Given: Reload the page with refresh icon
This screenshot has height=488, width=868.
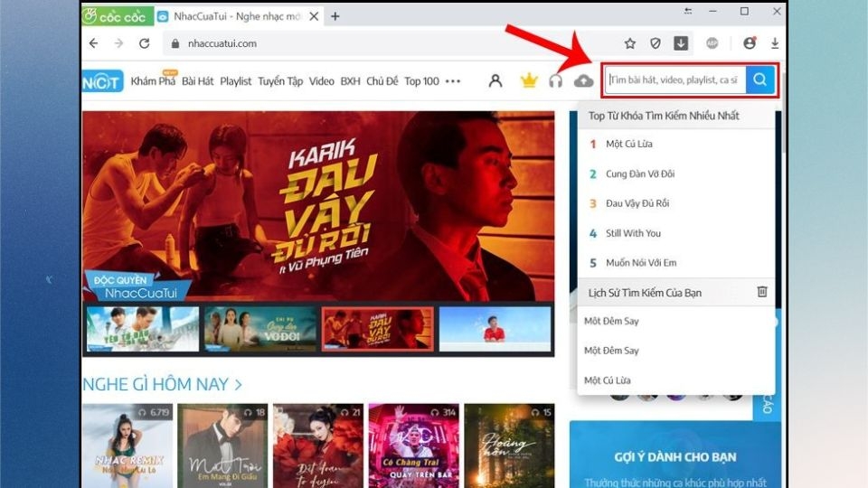Looking at the screenshot, I should click(144, 43).
